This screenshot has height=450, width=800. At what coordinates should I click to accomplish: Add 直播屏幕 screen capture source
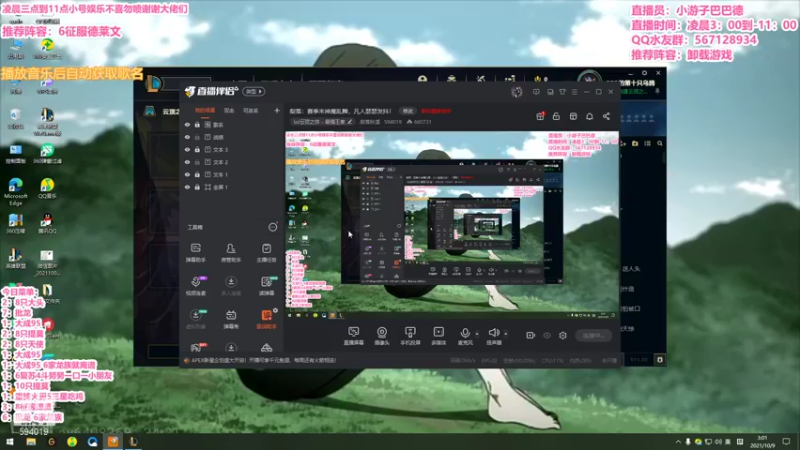coord(353,336)
